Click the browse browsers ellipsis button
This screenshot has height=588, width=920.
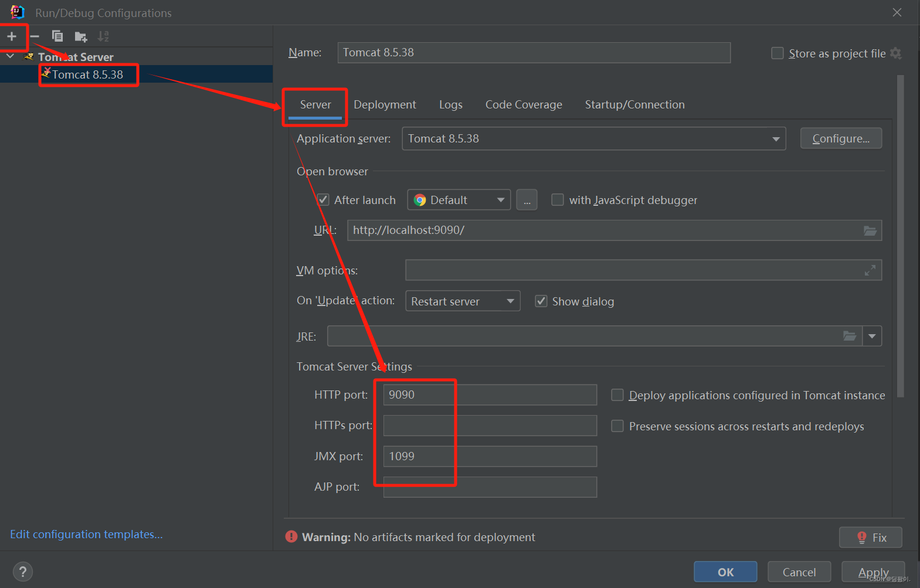[527, 200]
